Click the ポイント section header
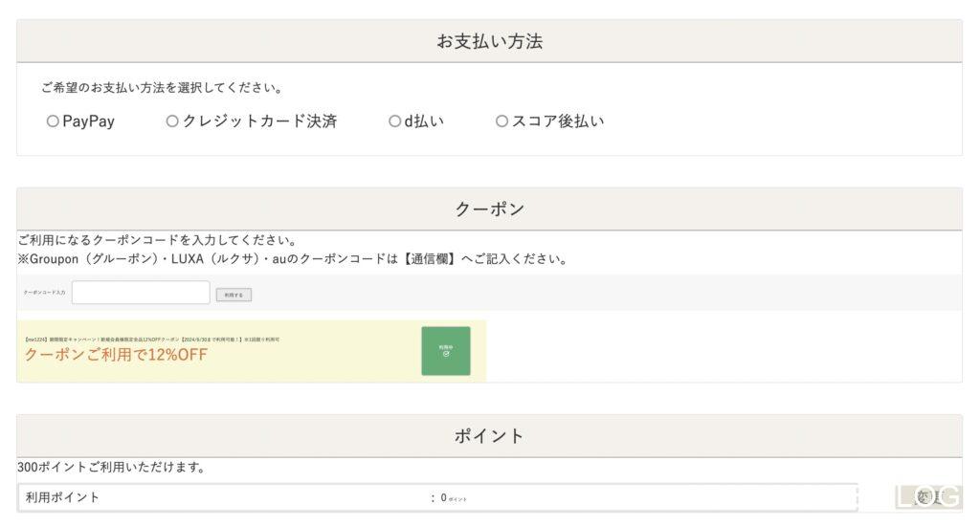Screen dimensions: 980x527 tap(489, 436)
